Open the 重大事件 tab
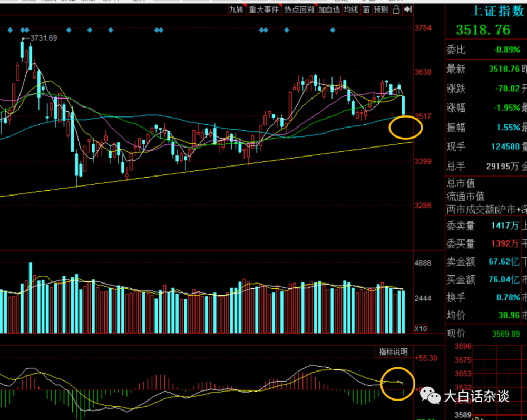 263,9
